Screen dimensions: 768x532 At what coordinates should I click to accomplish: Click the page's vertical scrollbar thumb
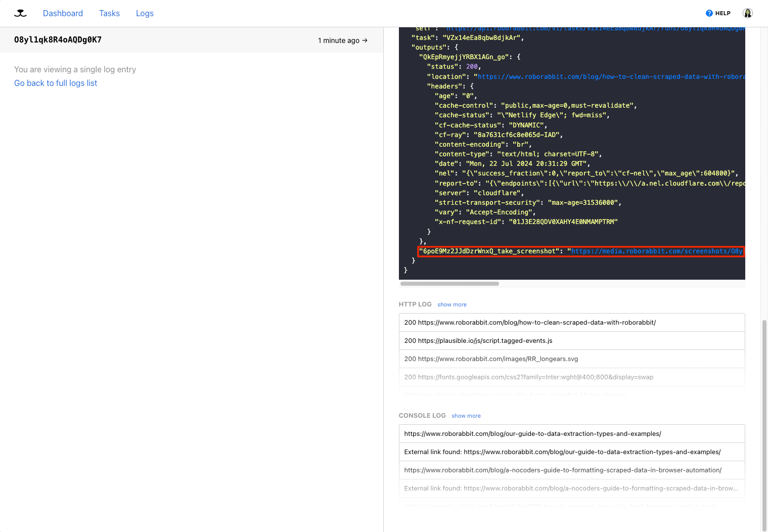point(764,425)
